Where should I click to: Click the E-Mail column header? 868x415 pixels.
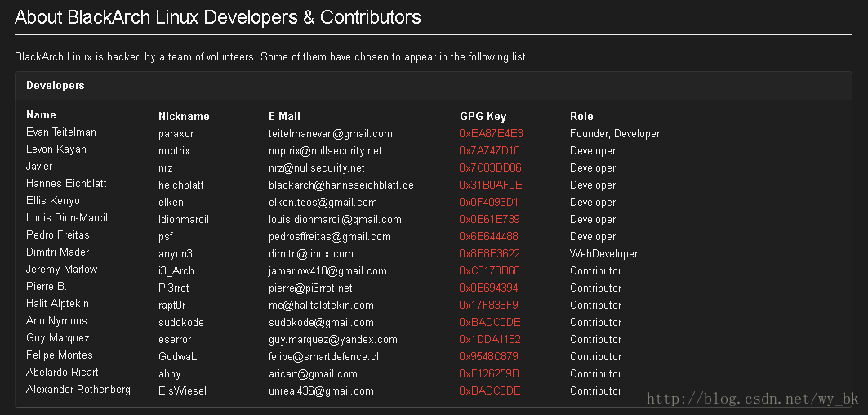pos(284,116)
